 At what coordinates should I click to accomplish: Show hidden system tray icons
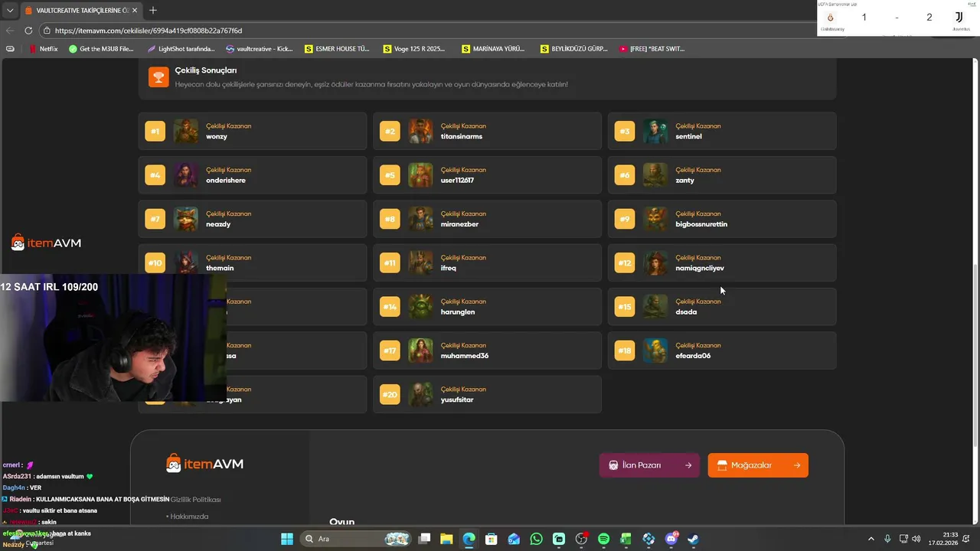point(871,539)
